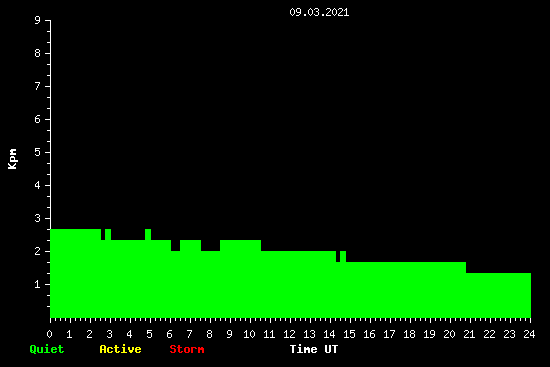The height and width of the screenshot is (367, 550).
Task: Click the hour 12 axis label
Action: pyautogui.click(x=289, y=334)
